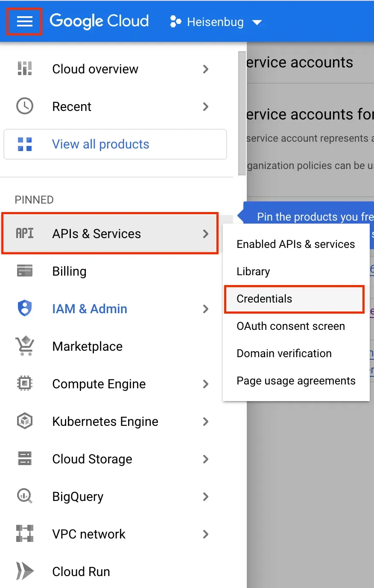This screenshot has width=374, height=588.
Task: Select Domain verification submenu entry
Action: coord(296,353)
